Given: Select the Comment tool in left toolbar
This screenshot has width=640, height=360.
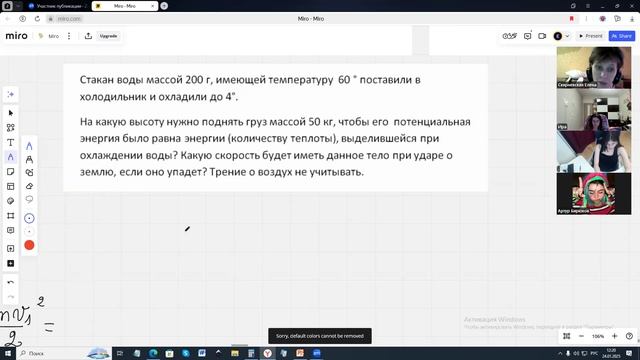Looking at the screenshot, I should (x=11, y=230).
